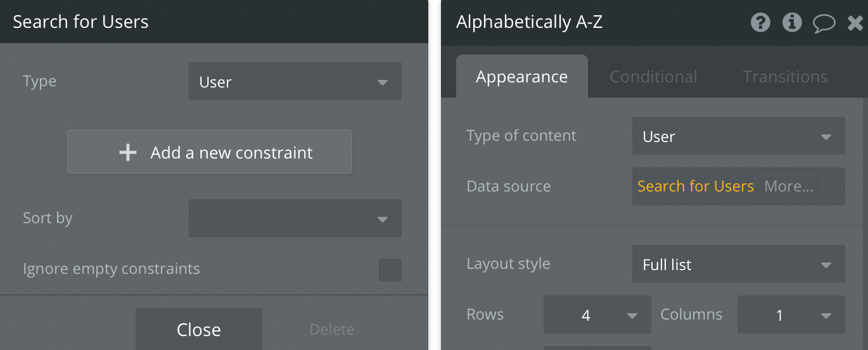Expand the Sort by dropdown
The height and width of the screenshot is (350, 868).
(295, 218)
